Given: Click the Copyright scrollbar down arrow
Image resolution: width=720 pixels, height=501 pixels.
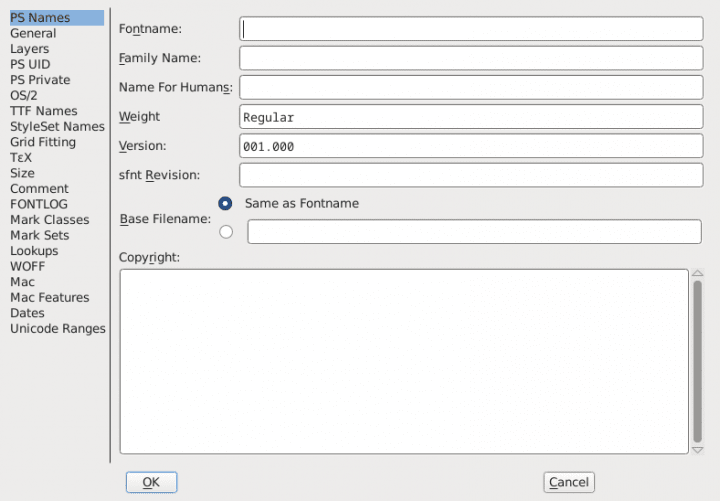Looking at the screenshot, I should 697,449.
